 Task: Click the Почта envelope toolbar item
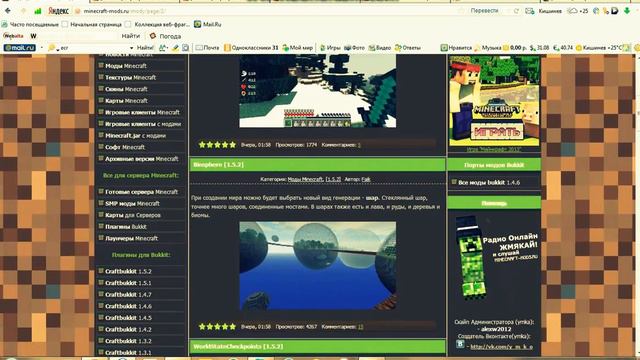pos(207,48)
